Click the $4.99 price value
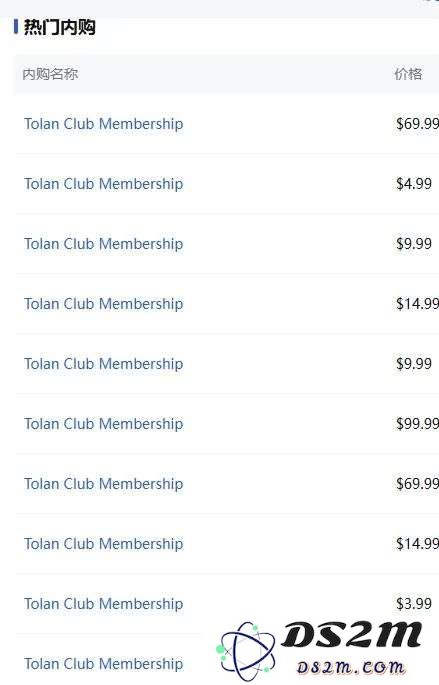 414,184
